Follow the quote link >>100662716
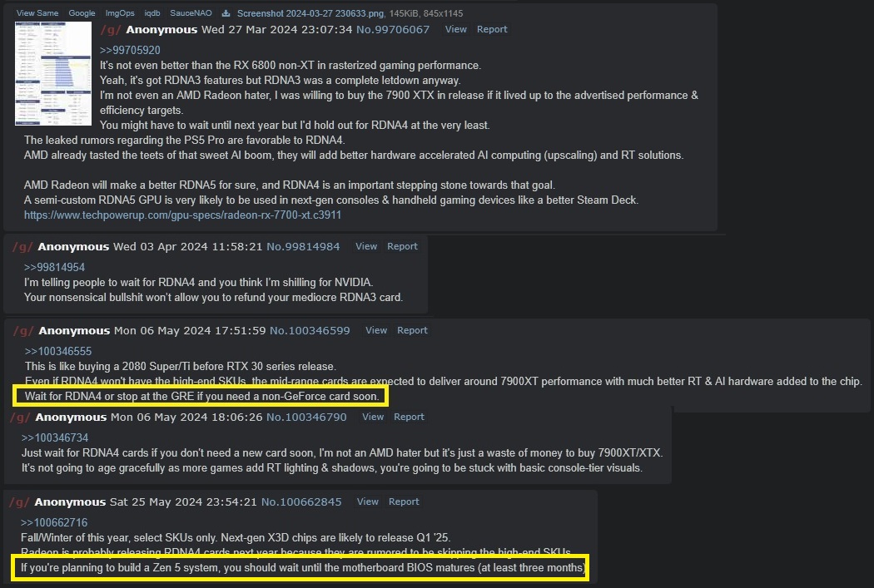 [54, 522]
